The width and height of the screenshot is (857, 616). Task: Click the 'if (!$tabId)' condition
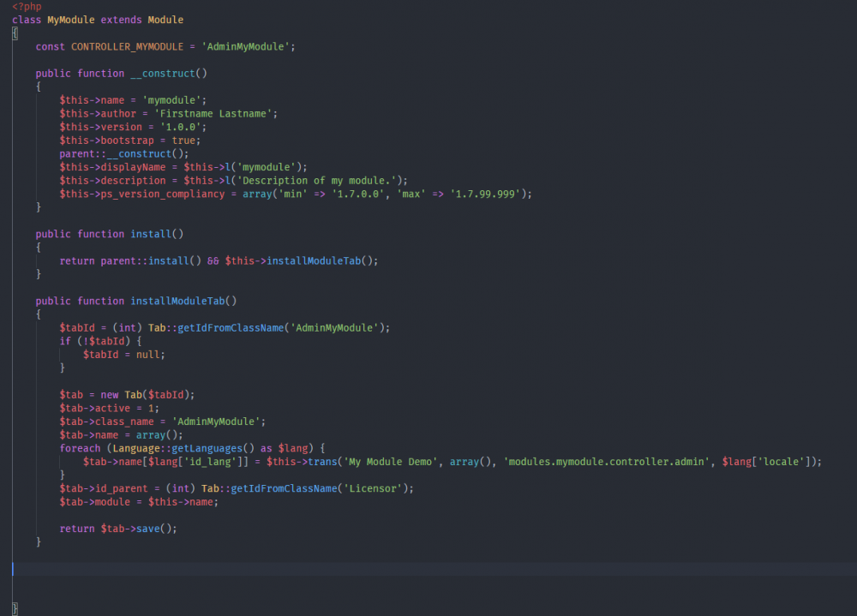(95, 341)
